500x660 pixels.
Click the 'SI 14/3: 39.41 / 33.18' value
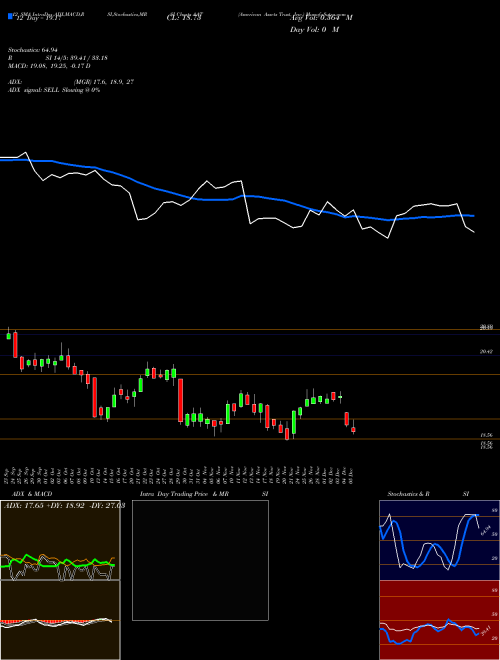tap(77, 58)
